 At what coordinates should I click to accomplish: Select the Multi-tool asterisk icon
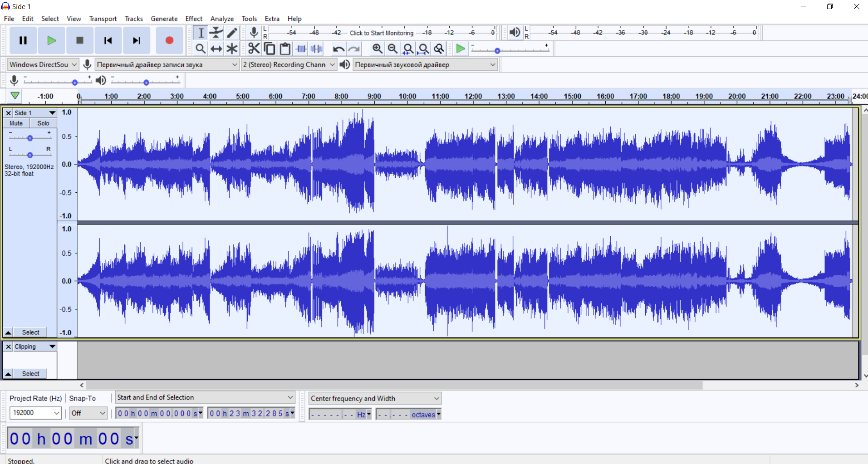pyautogui.click(x=232, y=49)
